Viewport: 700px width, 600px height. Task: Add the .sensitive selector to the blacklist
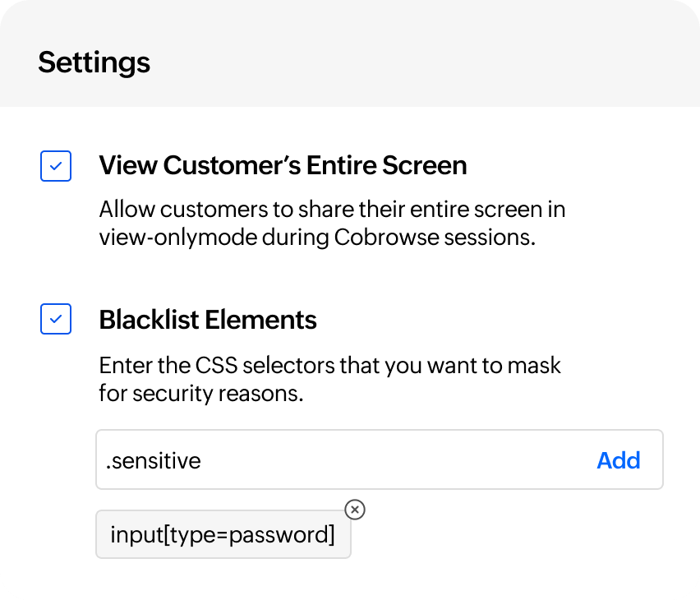[x=619, y=460]
